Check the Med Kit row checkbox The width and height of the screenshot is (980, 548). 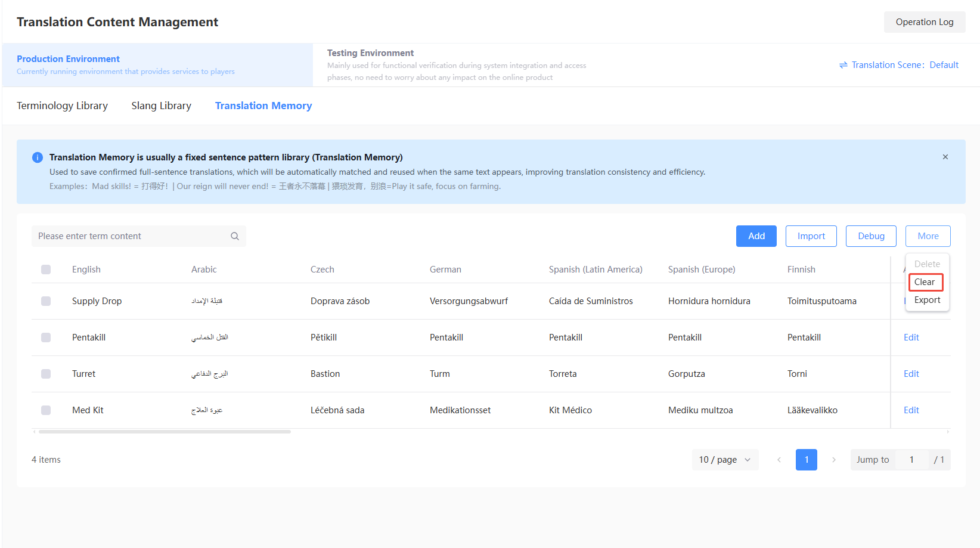click(46, 410)
